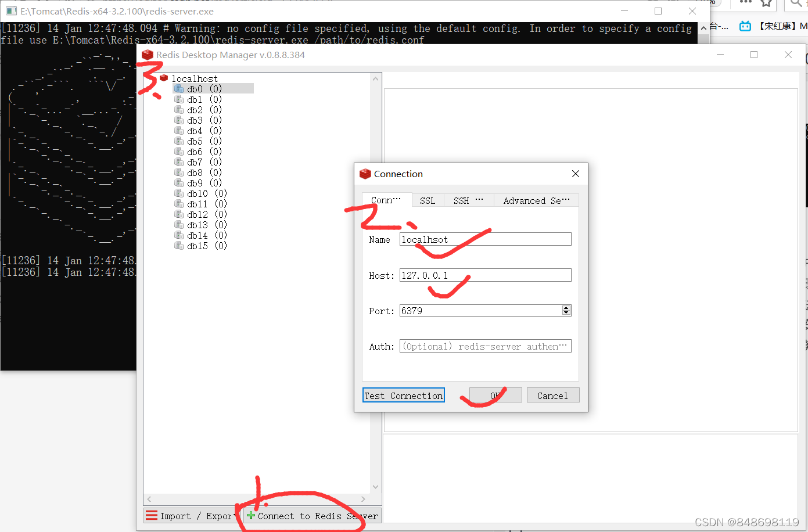Screen dimensions: 808x532
Task: Click the Name field containing localhsot
Action: [486, 239]
